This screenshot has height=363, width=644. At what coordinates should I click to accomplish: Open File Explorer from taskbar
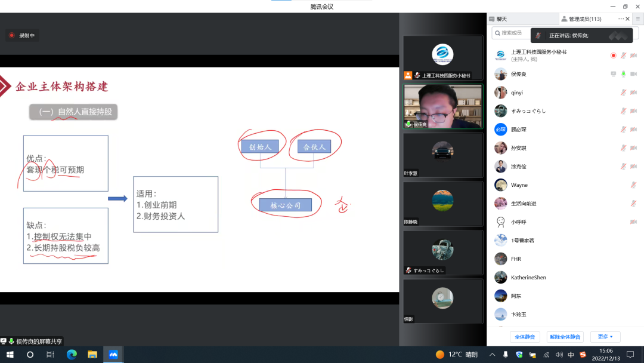pyautogui.click(x=92, y=355)
